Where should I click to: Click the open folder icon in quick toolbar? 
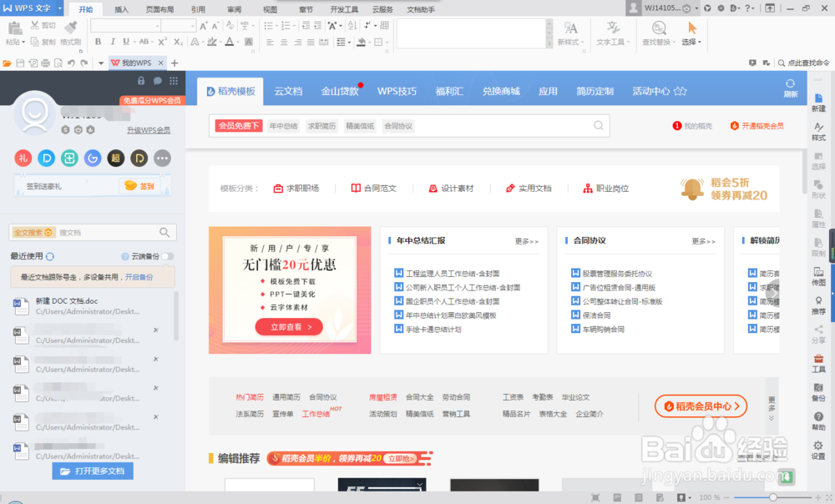pyautogui.click(x=7, y=63)
